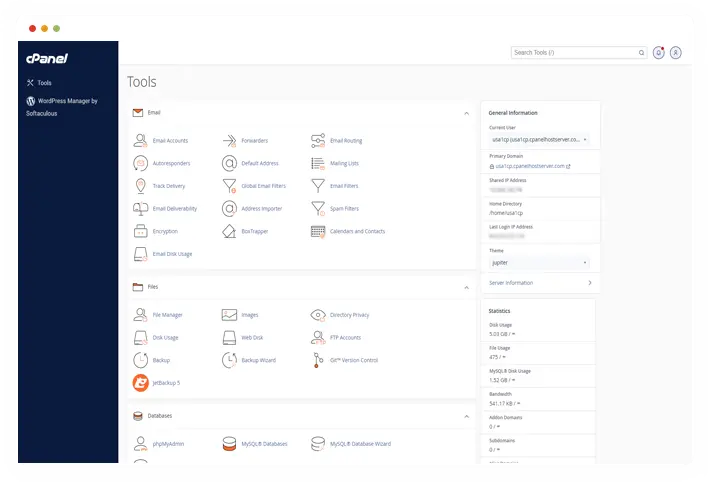Open the MySQL Database Wizard icon
Image resolution: width=710 pixels, height=491 pixels.
coord(318,444)
